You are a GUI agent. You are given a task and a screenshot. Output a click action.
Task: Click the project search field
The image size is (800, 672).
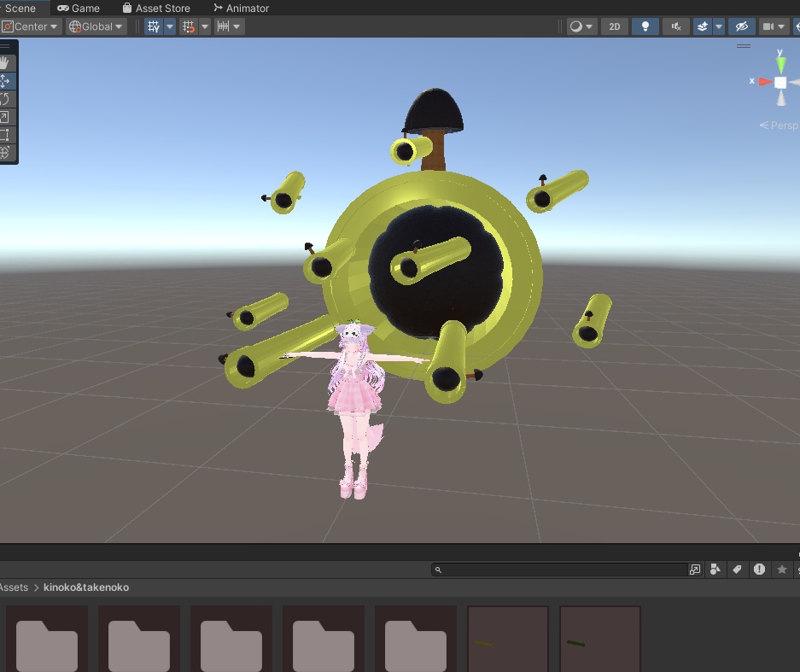click(x=564, y=570)
